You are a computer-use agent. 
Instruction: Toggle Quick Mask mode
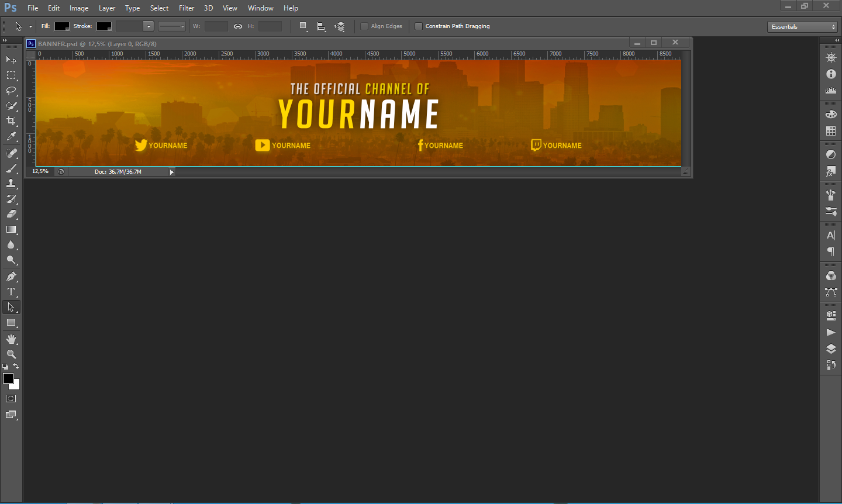11,399
